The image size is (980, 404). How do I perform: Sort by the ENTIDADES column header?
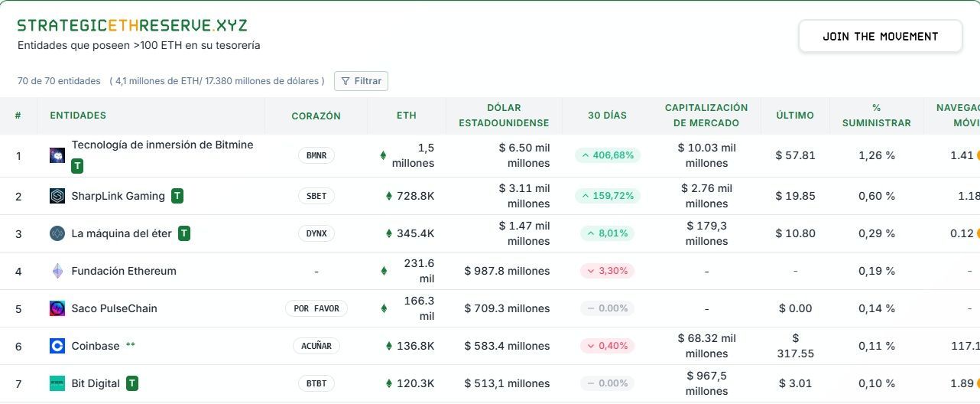tap(78, 116)
